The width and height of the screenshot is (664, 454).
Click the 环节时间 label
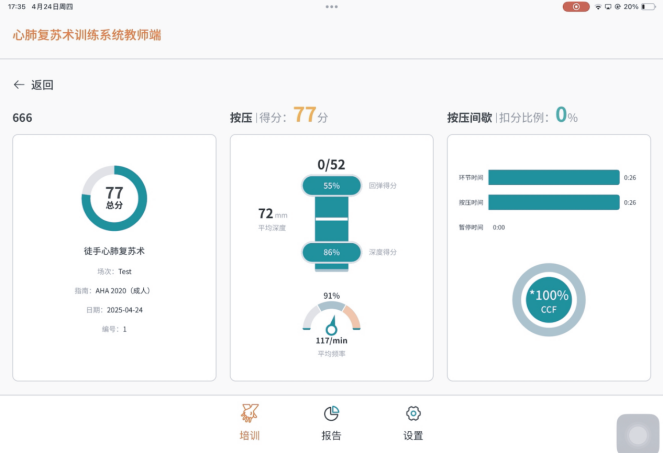pyautogui.click(x=471, y=177)
